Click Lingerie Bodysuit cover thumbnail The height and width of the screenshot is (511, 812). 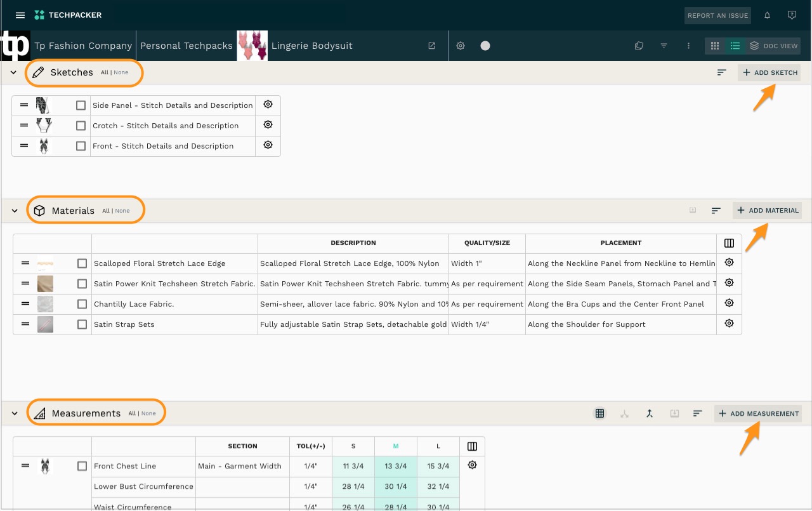tap(252, 46)
